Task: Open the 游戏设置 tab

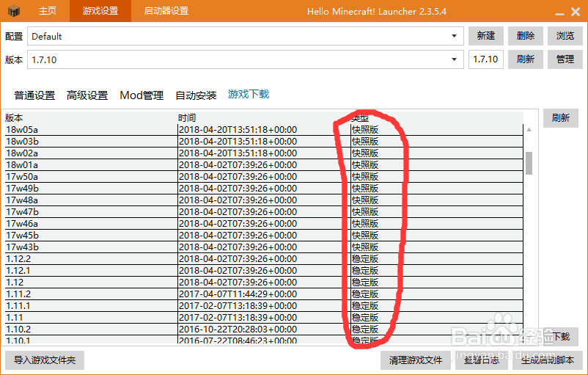Action: pyautogui.click(x=100, y=11)
